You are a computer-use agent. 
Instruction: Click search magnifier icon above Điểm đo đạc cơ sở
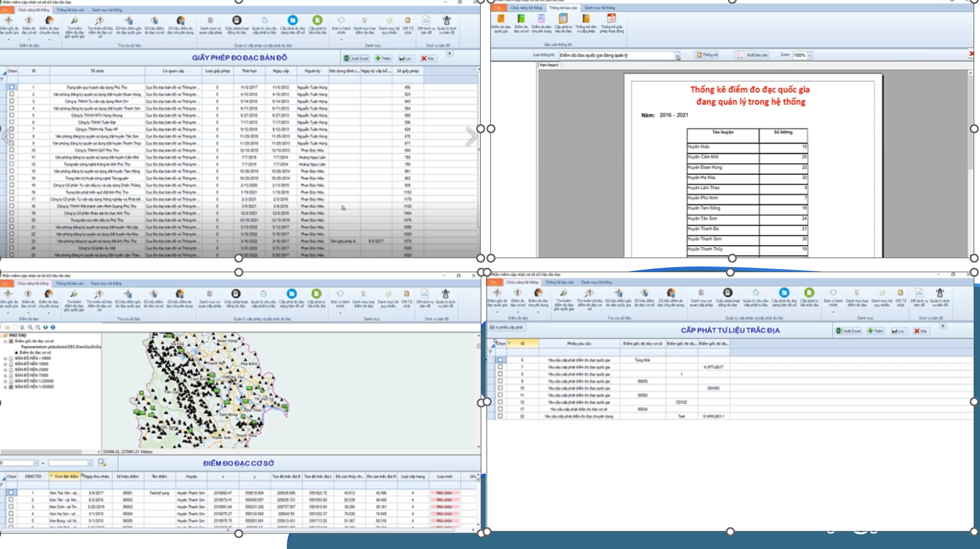[x=102, y=463]
